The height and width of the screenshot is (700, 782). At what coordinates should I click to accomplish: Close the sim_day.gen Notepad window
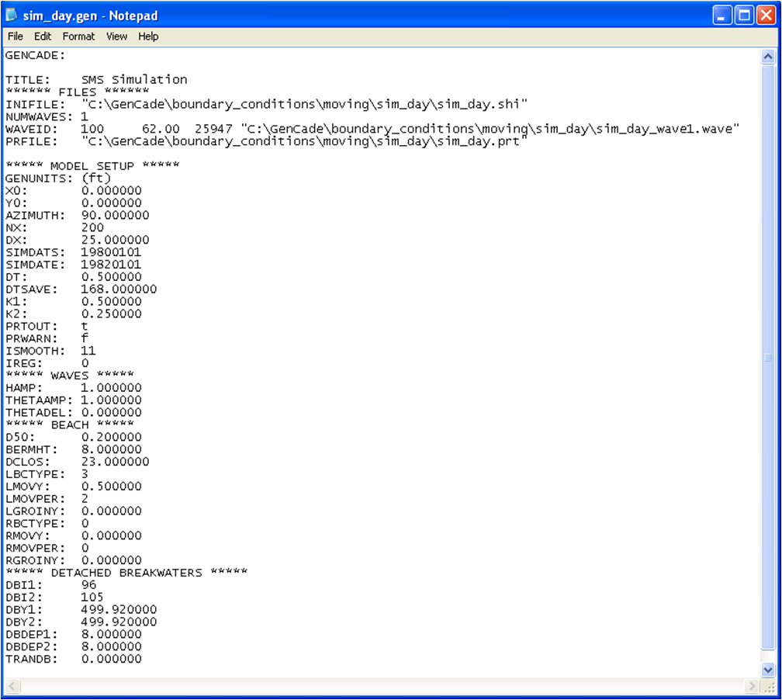[x=766, y=16]
